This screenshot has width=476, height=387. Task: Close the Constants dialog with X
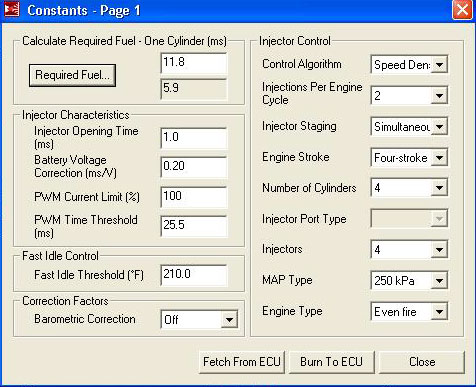click(x=462, y=10)
